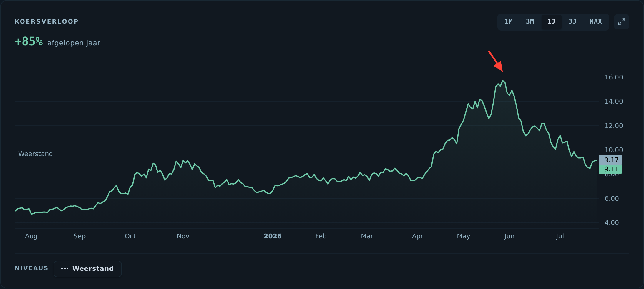644x289 pixels.
Task: Click the Mar month label
Action: point(367,236)
